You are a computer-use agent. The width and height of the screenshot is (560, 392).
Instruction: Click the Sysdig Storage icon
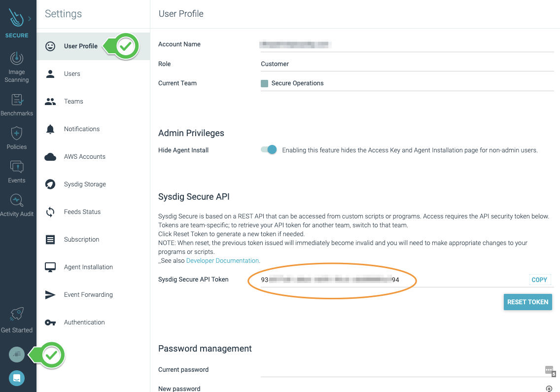pos(50,184)
